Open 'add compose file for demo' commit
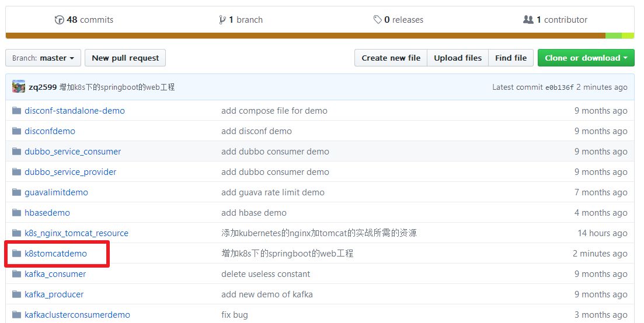The image size is (644, 323). 274,111
